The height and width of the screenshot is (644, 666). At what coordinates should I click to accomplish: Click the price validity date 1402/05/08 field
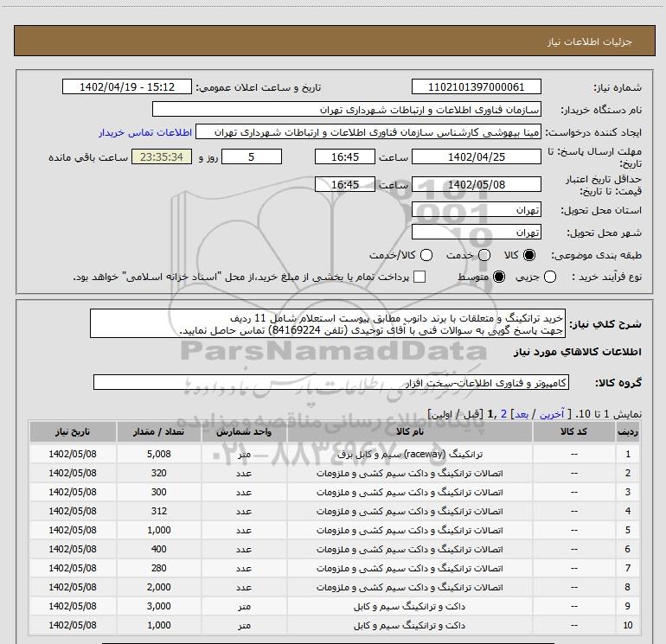[476, 184]
